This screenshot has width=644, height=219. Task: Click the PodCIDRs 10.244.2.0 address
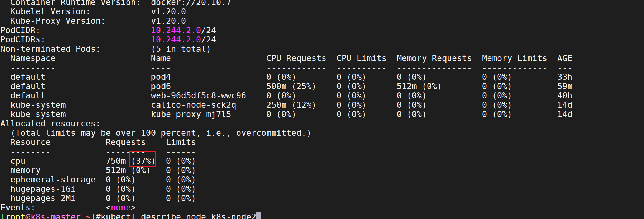(x=176, y=39)
